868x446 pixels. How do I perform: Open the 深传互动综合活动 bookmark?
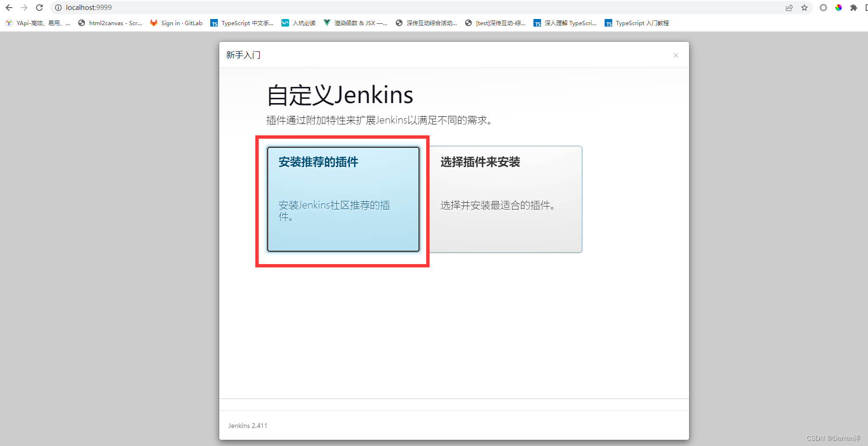[426, 23]
